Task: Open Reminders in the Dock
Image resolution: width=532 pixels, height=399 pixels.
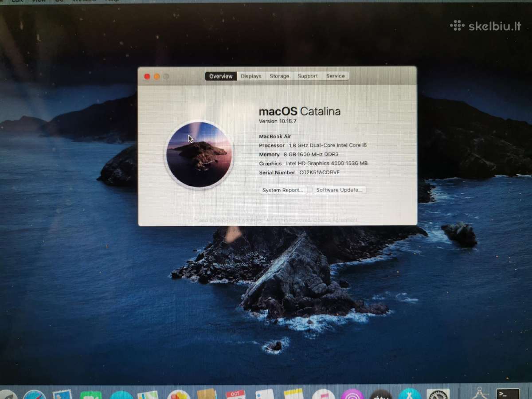Action: point(265,394)
